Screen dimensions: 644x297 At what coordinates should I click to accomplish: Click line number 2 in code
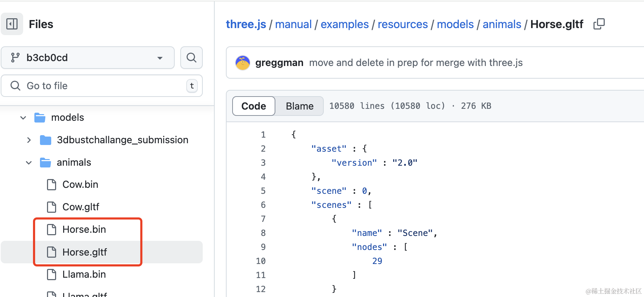tap(263, 149)
